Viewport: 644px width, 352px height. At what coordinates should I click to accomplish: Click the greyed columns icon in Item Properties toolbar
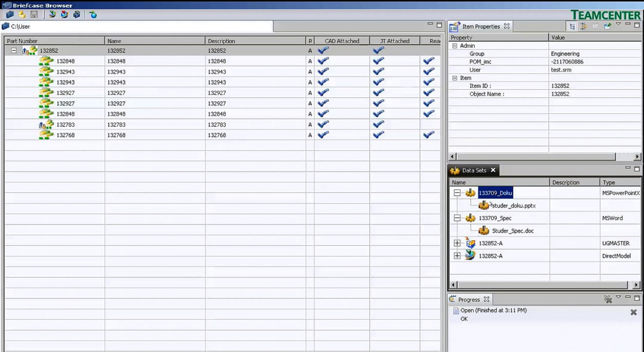tap(595, 26)
